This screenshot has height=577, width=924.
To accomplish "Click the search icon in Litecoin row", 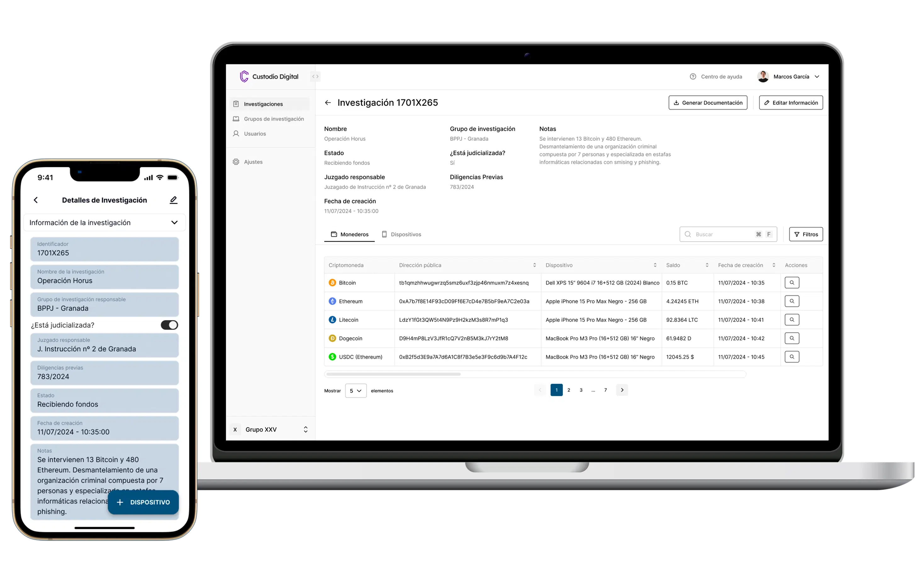I will tap(792, 320).
